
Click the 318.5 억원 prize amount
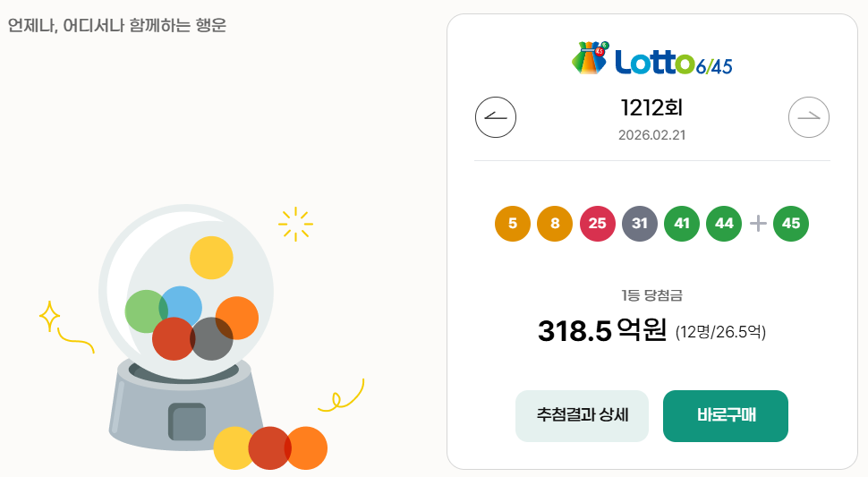pyautogui.click(x=602, y=330)
